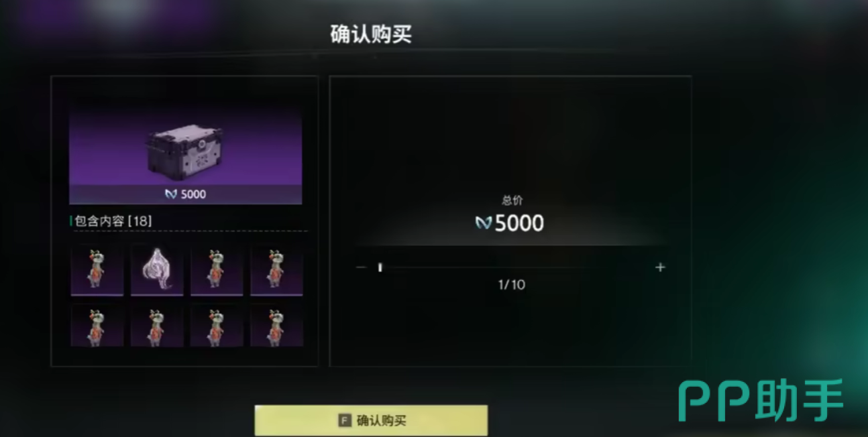Image resolution: width=868 pixels, height=437 pixels.
Task: Select first character figure in top row
Action: click(x=97, y=270)
